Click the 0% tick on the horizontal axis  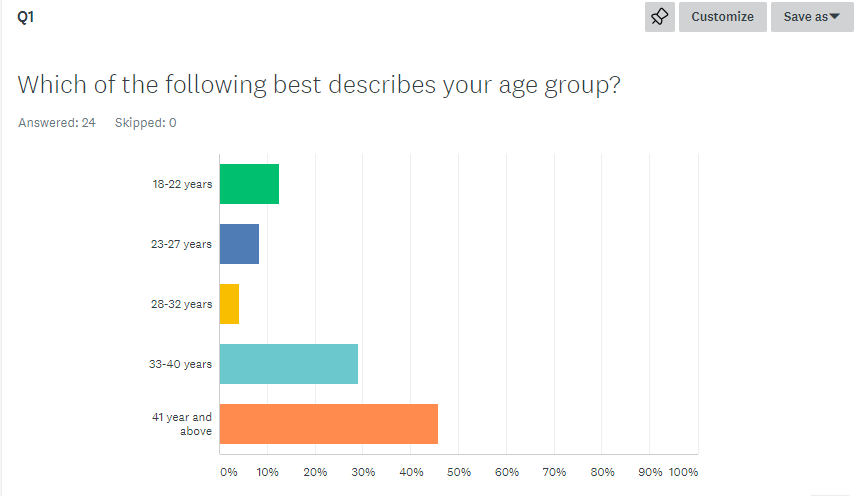[229, 472]
